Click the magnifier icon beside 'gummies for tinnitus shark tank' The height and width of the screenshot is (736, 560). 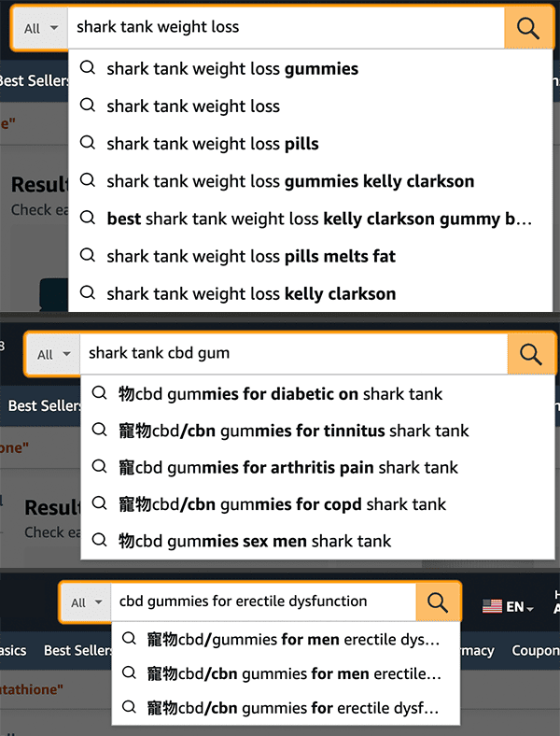point(100,430)
